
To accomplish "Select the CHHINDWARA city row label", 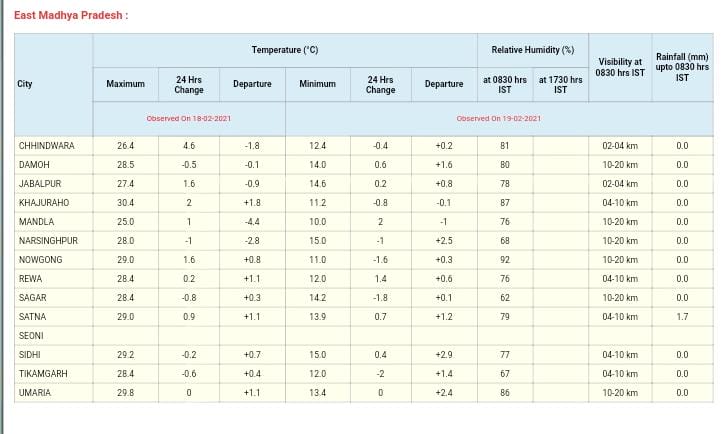I will pyautogui.click(x=47, y=146).
